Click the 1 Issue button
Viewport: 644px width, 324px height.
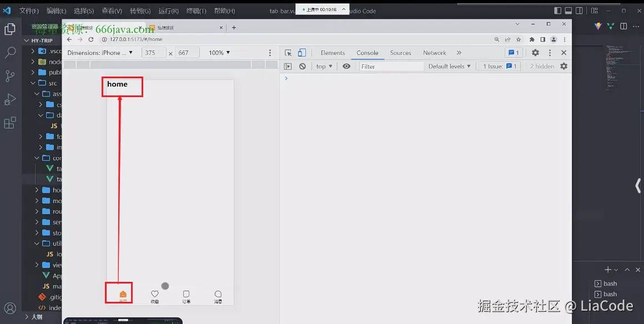(x=500, y=66)
